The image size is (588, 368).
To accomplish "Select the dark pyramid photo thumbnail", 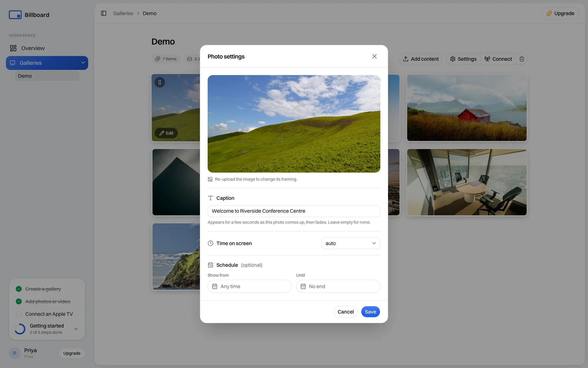I will pos(176,182).
